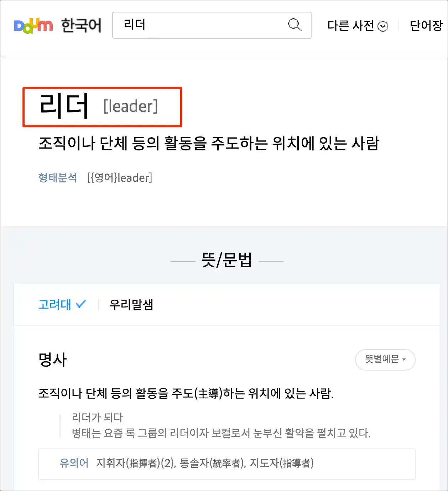Click into the search field containing 리더

coord(212,25)
